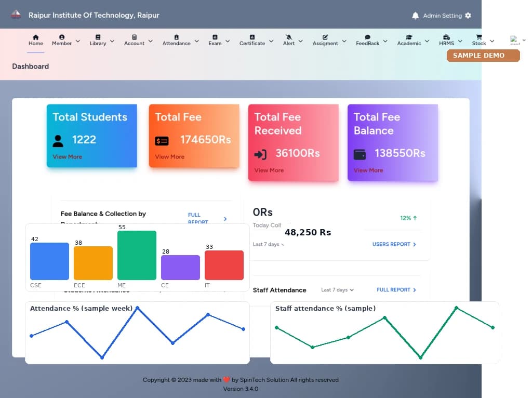Click the Academic graduation cap icon

click(x=409, y=37)
